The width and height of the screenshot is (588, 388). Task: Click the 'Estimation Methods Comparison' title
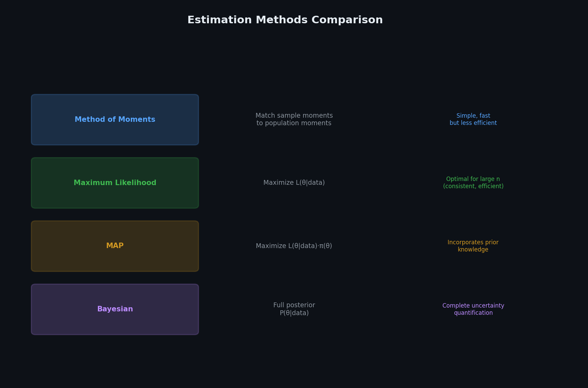pyautogui.click(x=285, y=20)
